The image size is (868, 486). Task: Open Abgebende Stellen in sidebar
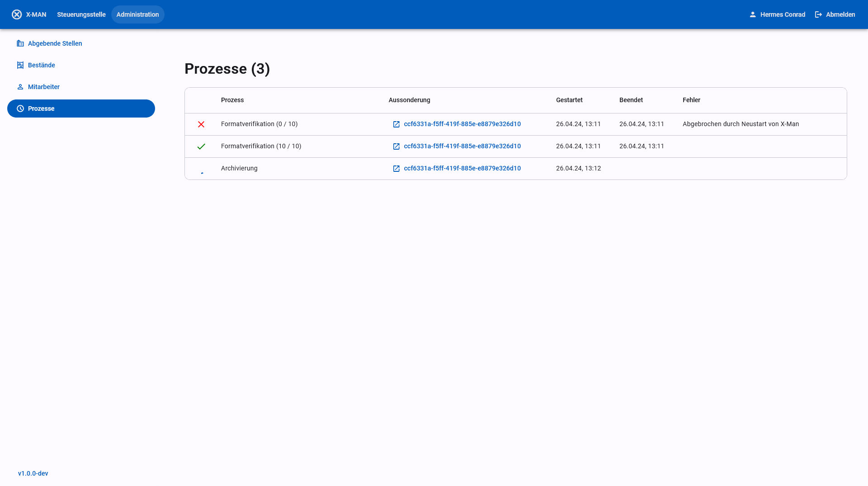click(x=81, y=43)
